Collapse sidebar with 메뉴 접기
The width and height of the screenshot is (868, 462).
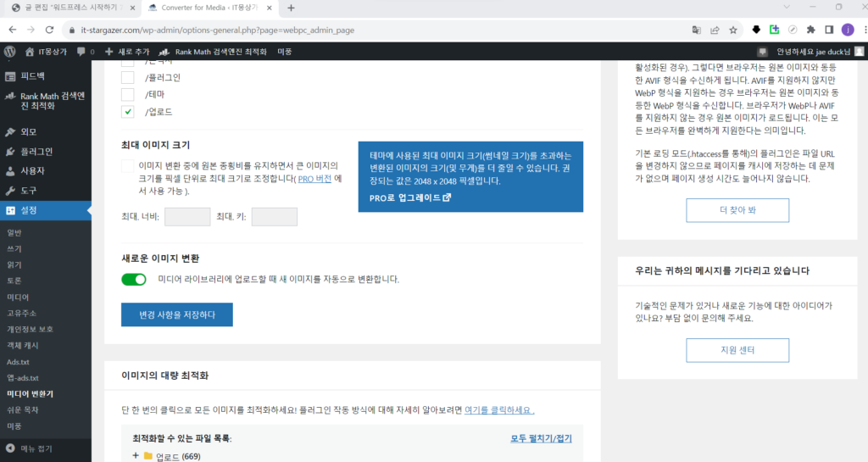(x=30, y=448)
